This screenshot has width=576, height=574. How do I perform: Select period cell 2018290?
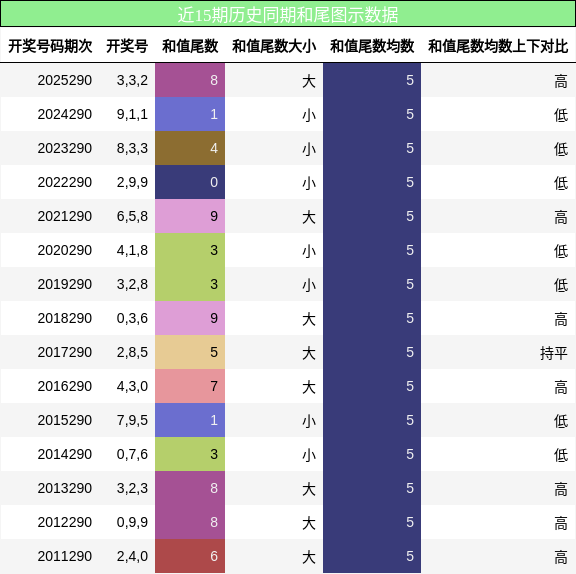point(65,318)
